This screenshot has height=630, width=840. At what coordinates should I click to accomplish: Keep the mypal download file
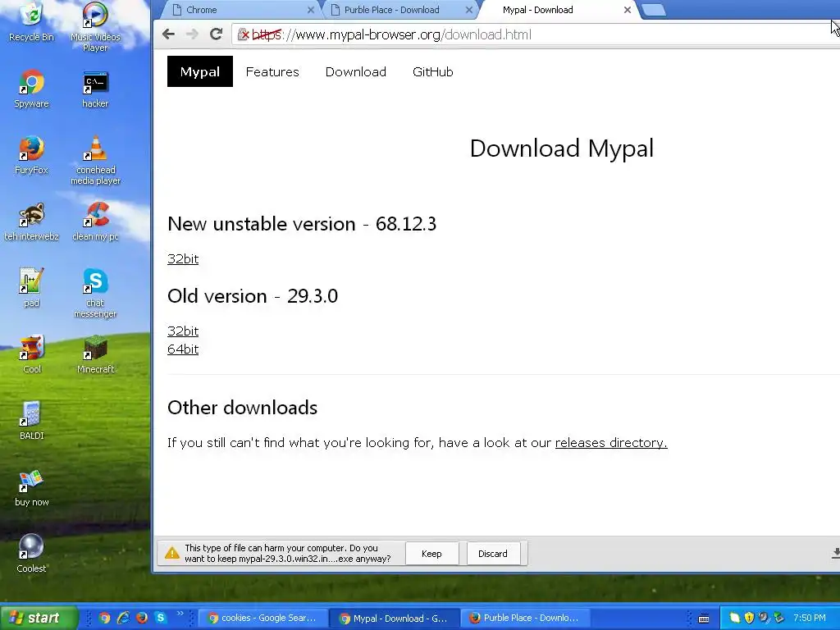pyautogui.click(x=431, y=554)
